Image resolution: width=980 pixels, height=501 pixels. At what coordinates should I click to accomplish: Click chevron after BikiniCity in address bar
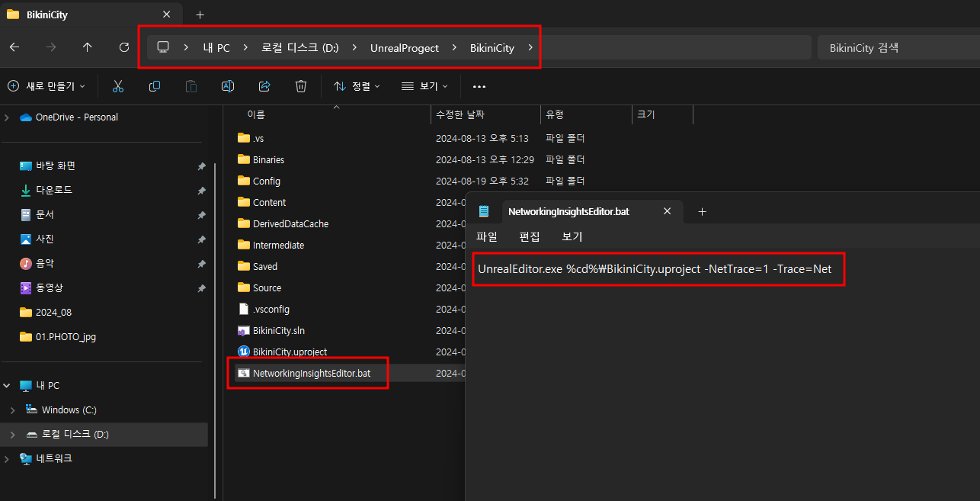[530, 47]
